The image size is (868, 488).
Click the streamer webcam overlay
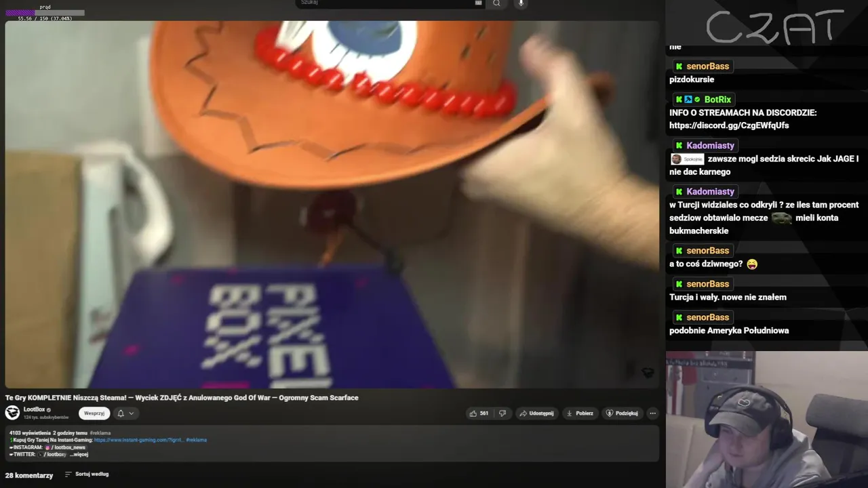pyautogui.click(x=767, y=420)
